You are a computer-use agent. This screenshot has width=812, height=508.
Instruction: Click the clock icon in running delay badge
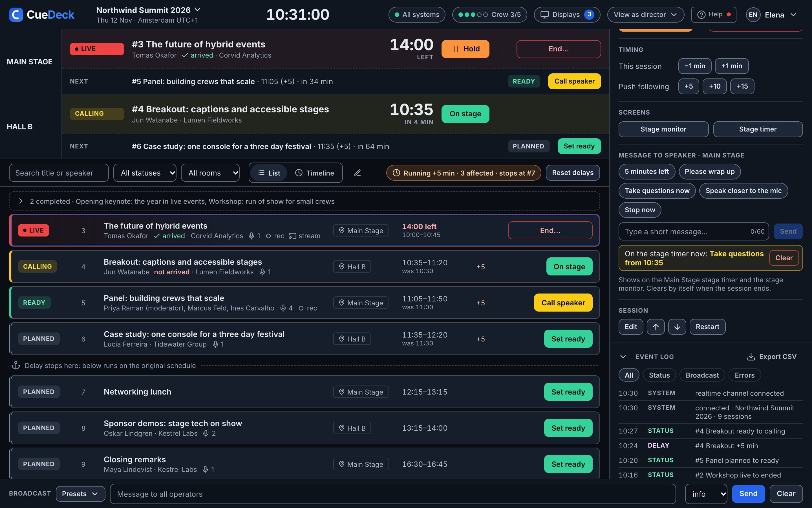[396, 173]
